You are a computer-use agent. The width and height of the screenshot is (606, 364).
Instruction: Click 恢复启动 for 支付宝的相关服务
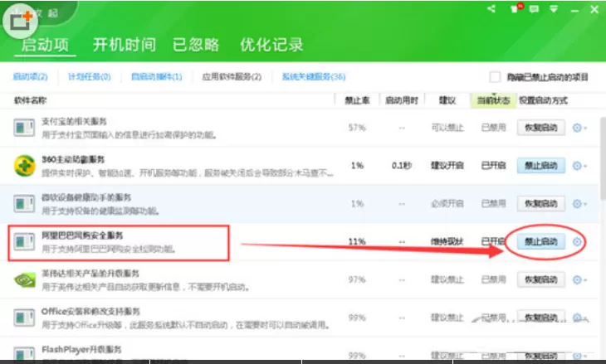point(541,128)
